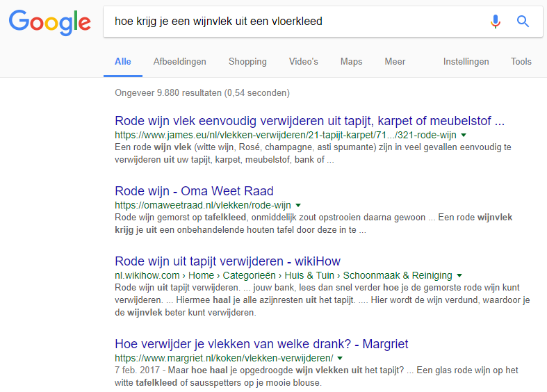Select the Alle tab
The width and height of the screenshot is (547, 392).
tap(123, 62)
